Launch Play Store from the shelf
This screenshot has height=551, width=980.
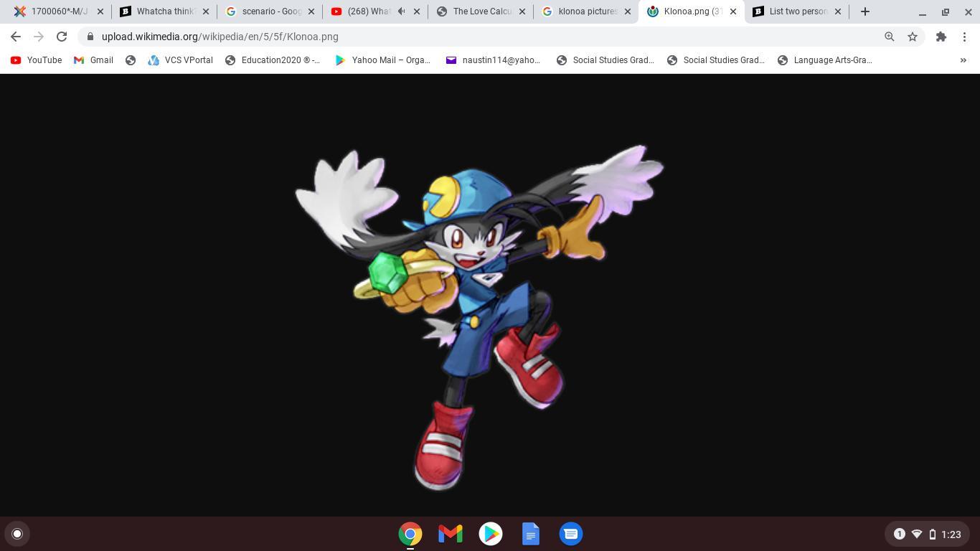491,534
